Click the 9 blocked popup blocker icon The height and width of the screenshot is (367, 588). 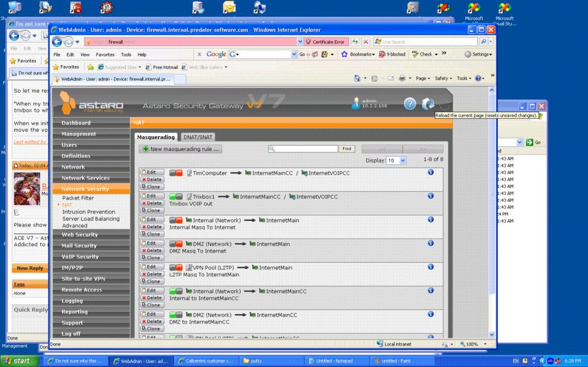coord(392,54)
